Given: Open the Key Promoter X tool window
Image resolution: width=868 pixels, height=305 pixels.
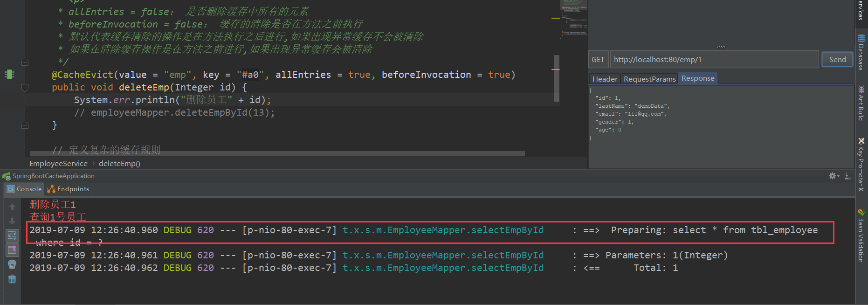Looking at the screenshot, I should [861, 164].
